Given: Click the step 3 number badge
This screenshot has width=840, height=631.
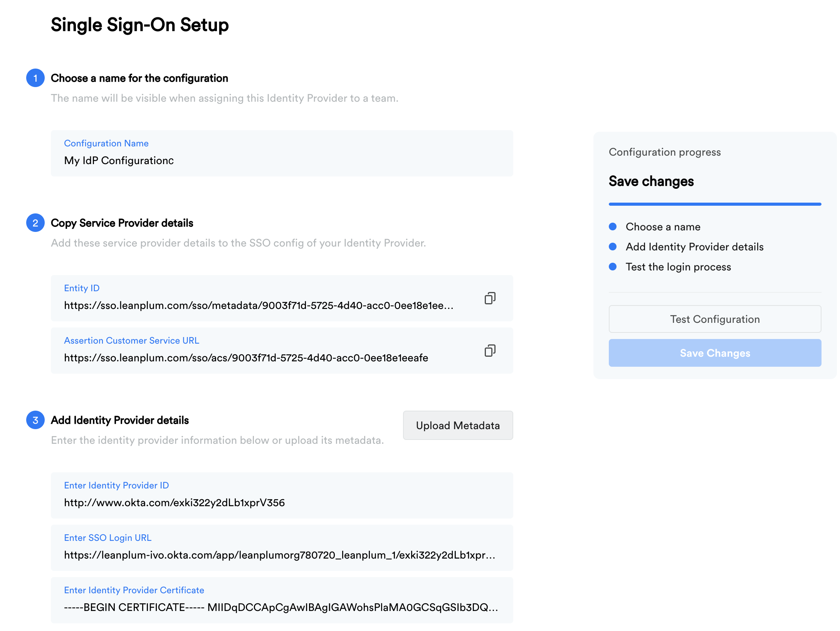Looking at the screenshot, I should coord(35,420).
